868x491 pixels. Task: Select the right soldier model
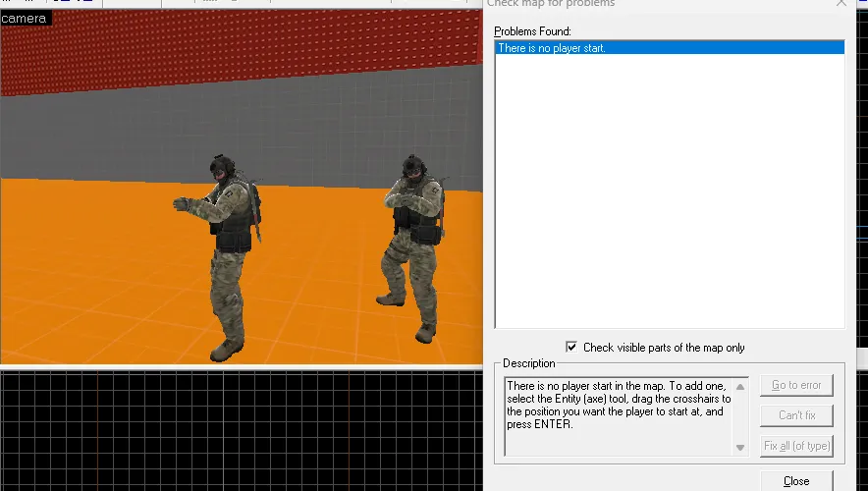click(412, 248)
